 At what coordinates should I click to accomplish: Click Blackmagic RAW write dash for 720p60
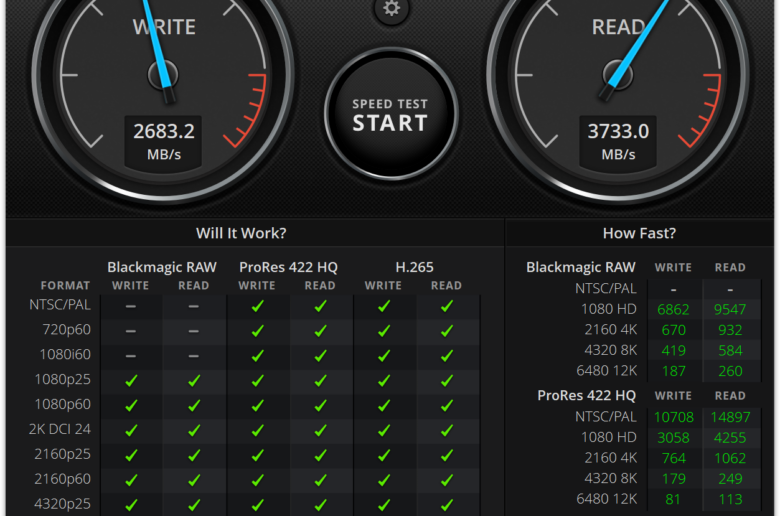coord(131,331)
